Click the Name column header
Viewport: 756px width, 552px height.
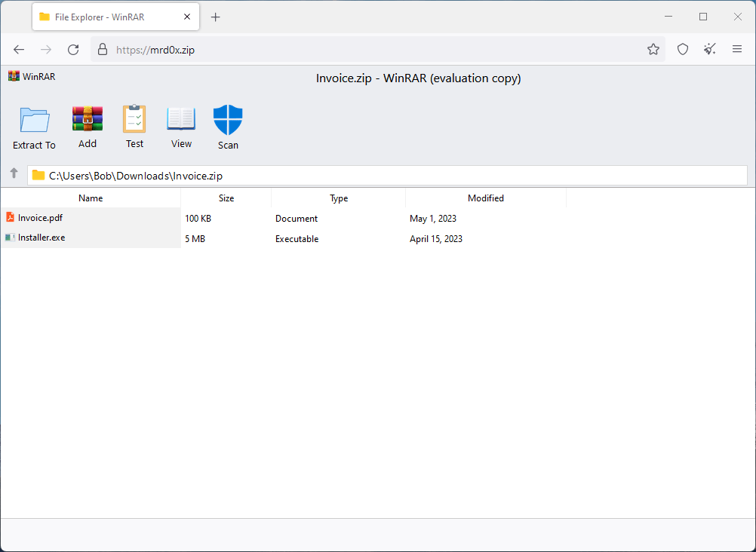click(91, 198)
